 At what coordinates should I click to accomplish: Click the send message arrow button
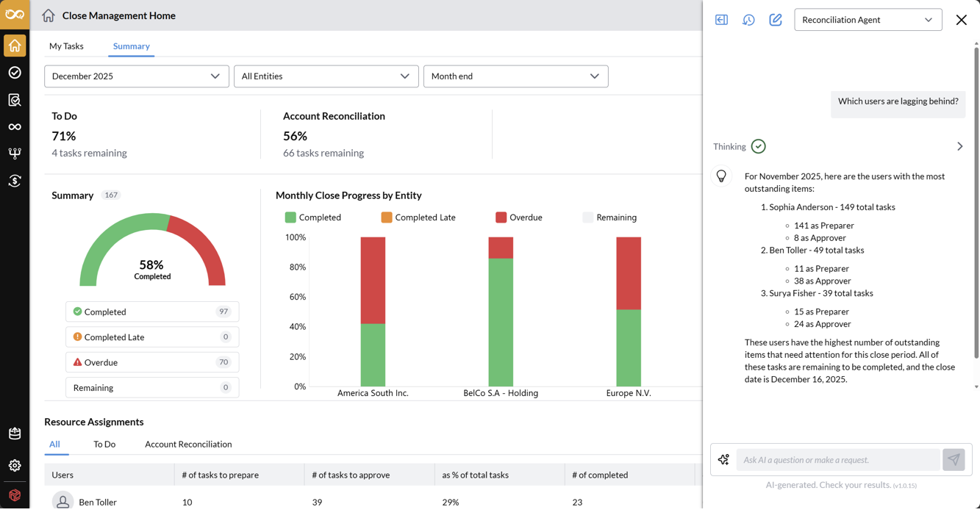point(954,460)
